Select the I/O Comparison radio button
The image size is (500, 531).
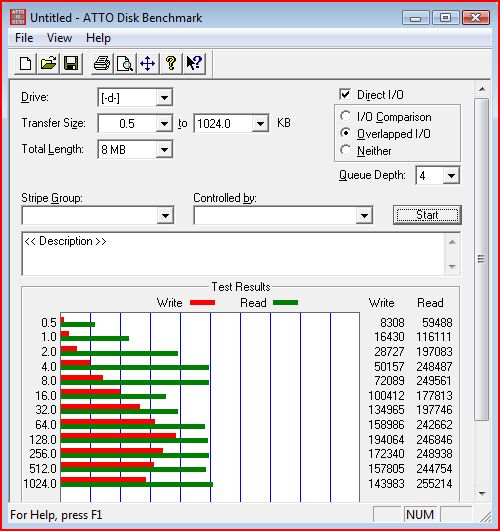pyautogui.click(x=346, y=116)
